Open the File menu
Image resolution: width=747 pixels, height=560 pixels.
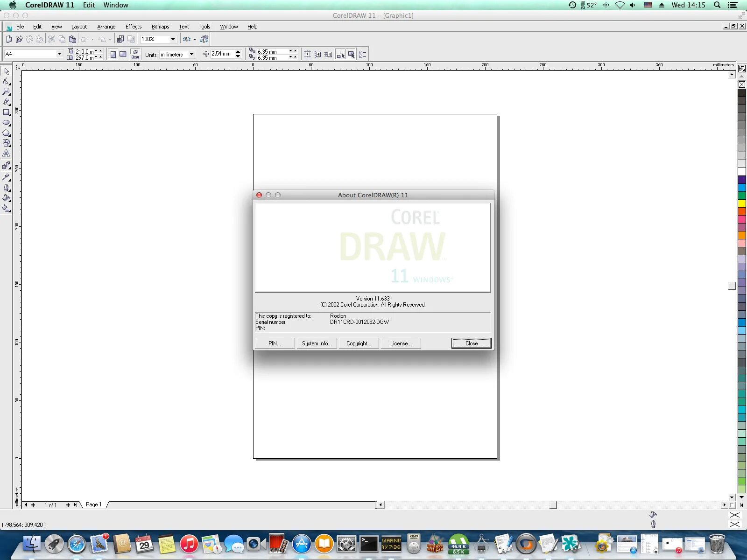pos(20,27)
